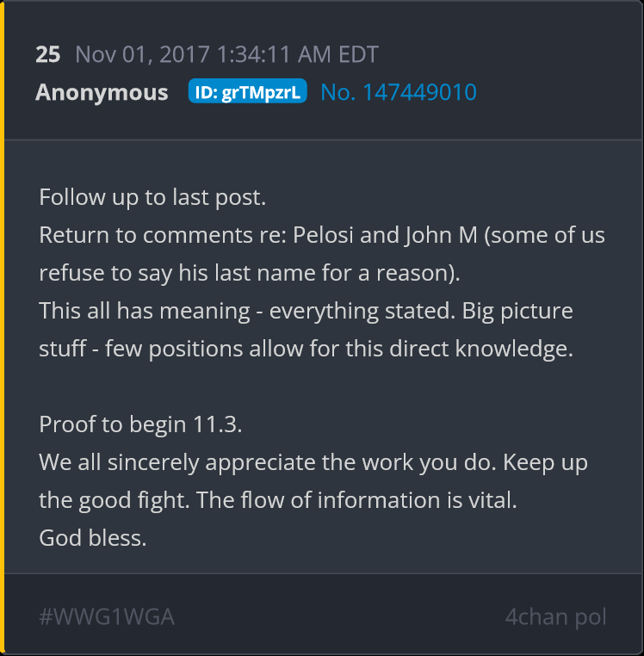The height and width of the screenshot is (656, 644).
Task: Click the #WWG1WGA hashtag
Action: pos(108,616)
